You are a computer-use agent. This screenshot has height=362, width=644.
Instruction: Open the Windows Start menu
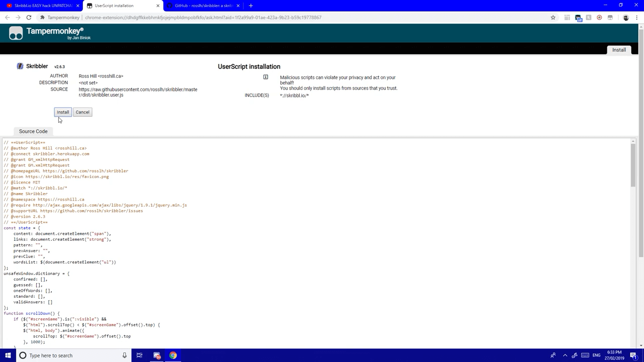pyautogui.click(x=8, y=355)
